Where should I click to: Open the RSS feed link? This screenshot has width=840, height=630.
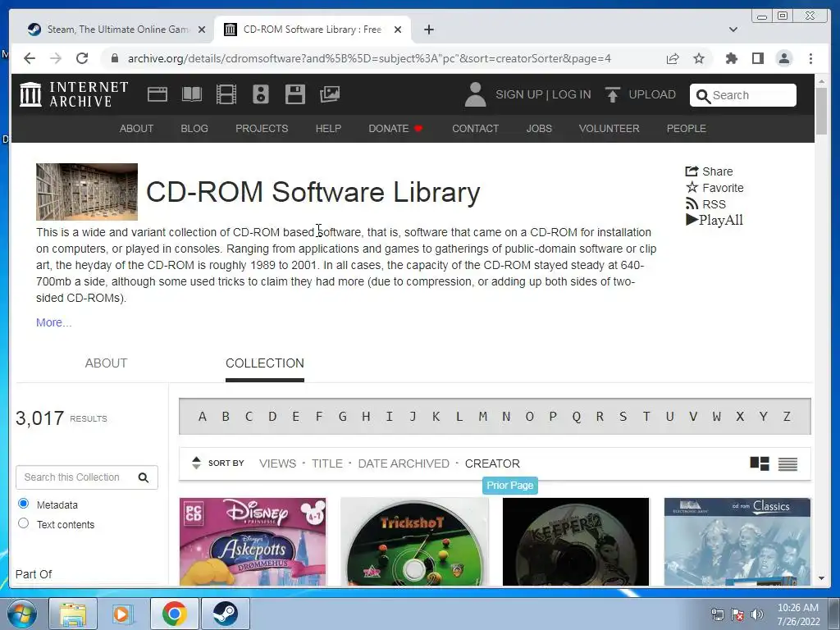705,204
